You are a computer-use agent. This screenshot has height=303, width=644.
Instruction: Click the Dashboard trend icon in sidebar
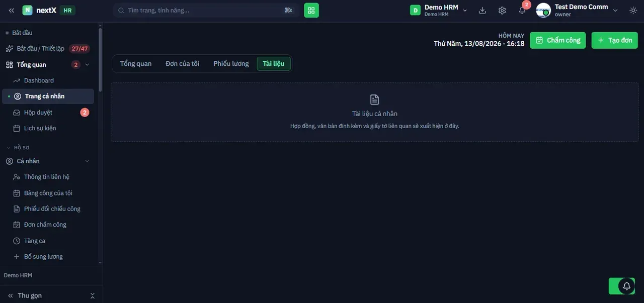(x=17, y=80)
